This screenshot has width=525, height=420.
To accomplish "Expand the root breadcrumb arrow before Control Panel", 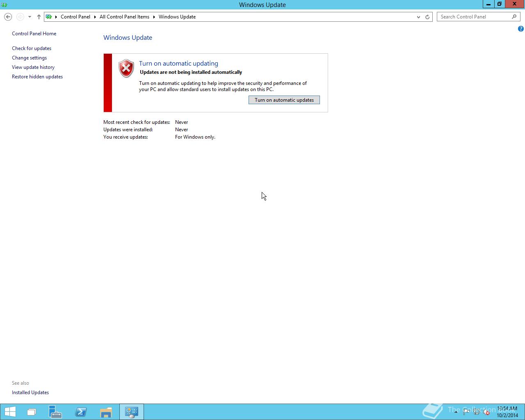I will point(56,17).
